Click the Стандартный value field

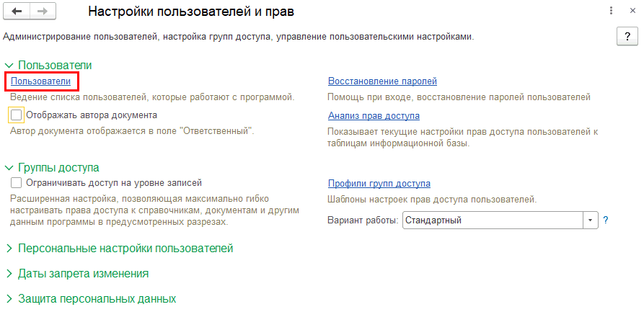pos(493,220)
